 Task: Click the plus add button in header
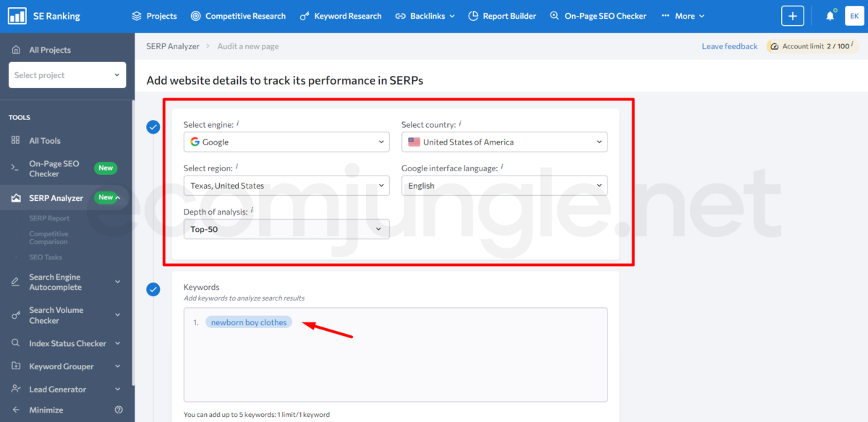point(792,16)
